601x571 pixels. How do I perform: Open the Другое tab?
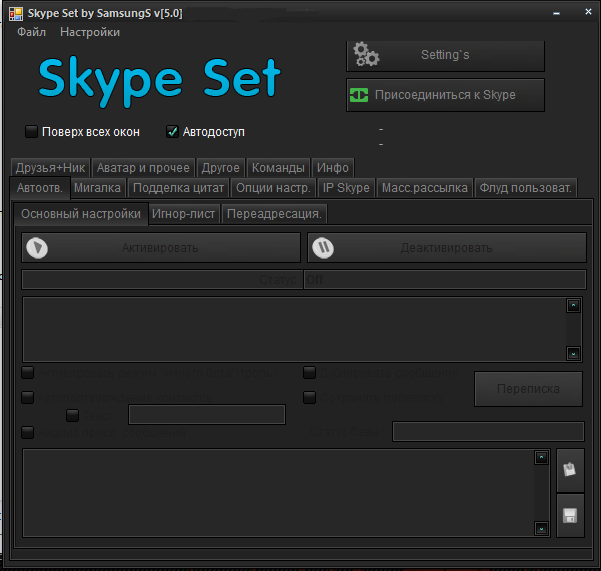pos(220,168)
